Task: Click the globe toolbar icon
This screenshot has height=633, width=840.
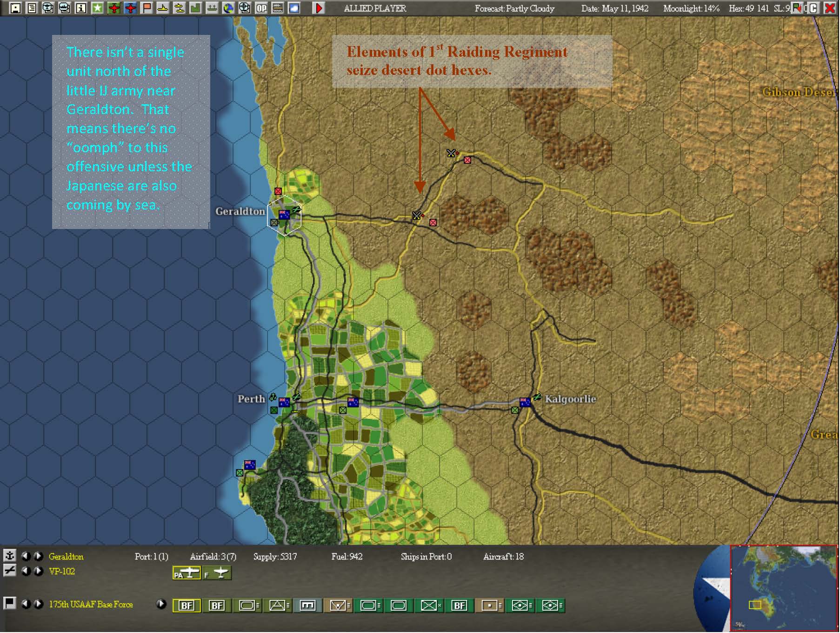Action: 228,8
